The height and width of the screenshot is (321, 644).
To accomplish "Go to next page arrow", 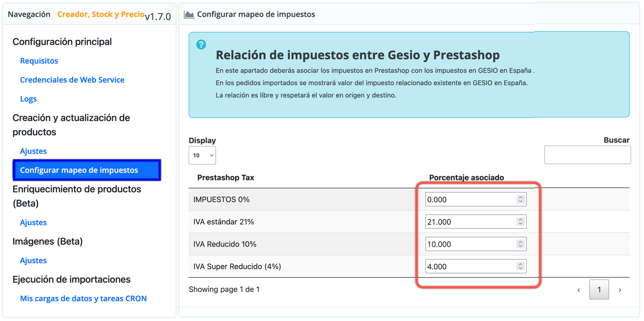I will (620, 290).
